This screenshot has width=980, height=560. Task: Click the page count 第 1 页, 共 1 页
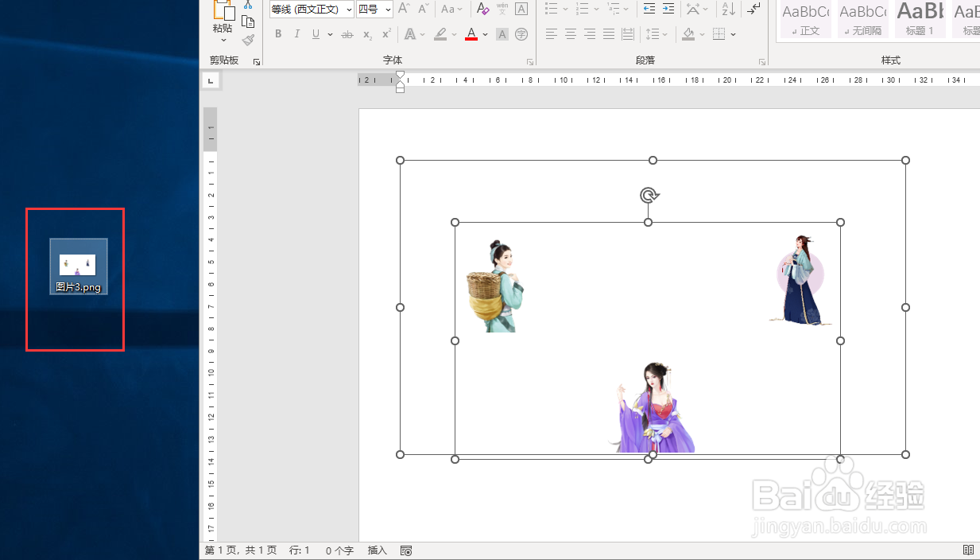[x=241, y=550]
